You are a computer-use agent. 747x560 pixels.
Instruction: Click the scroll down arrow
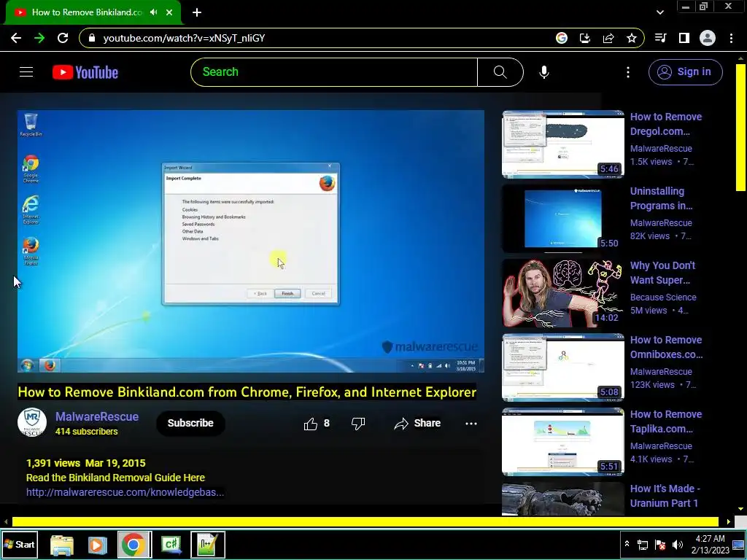[x=741, y=508]
